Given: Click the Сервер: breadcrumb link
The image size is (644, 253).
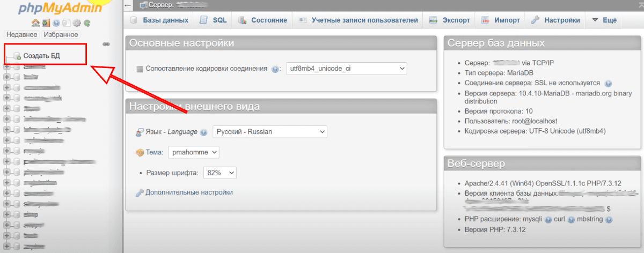Looking at the screenshot, I should (x=160, y=5).
